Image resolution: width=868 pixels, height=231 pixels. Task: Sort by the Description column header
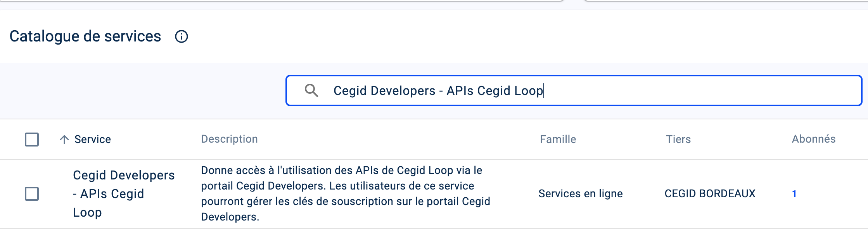click(229, 139)
